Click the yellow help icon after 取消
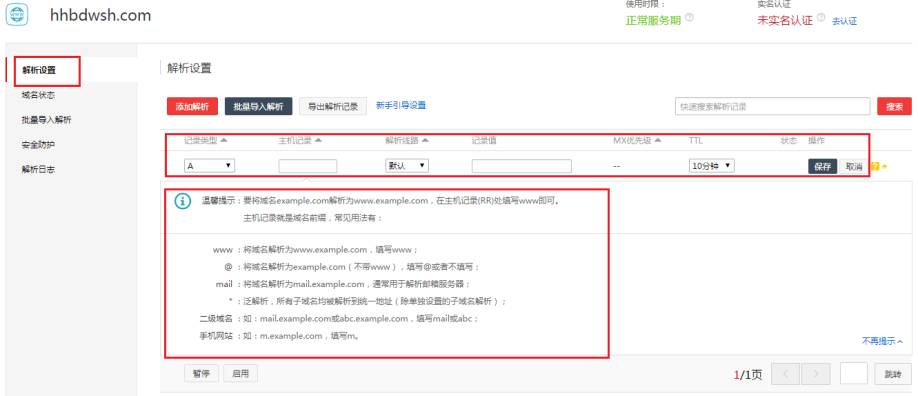Viewport: 918px width, 396px height. point(875,166)
